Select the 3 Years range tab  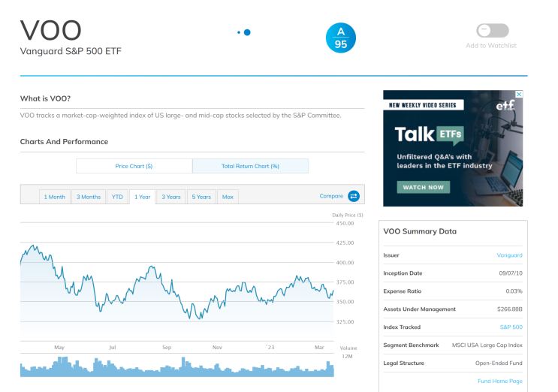(171, 197)
